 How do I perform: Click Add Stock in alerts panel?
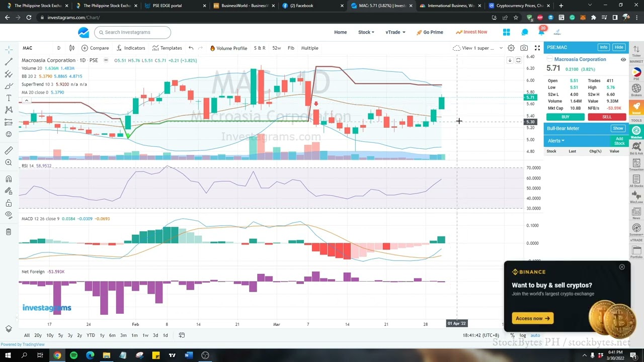coord(619,141)
